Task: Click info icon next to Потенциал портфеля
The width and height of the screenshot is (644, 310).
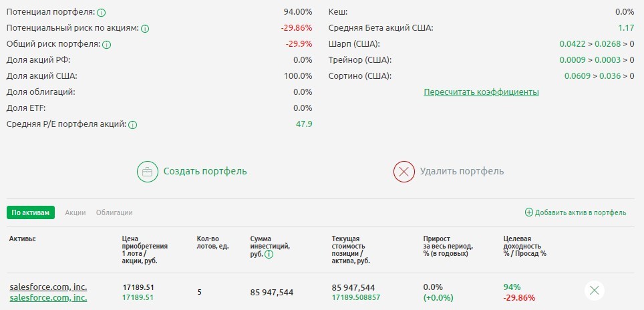Action: click(x=100, y=13)
